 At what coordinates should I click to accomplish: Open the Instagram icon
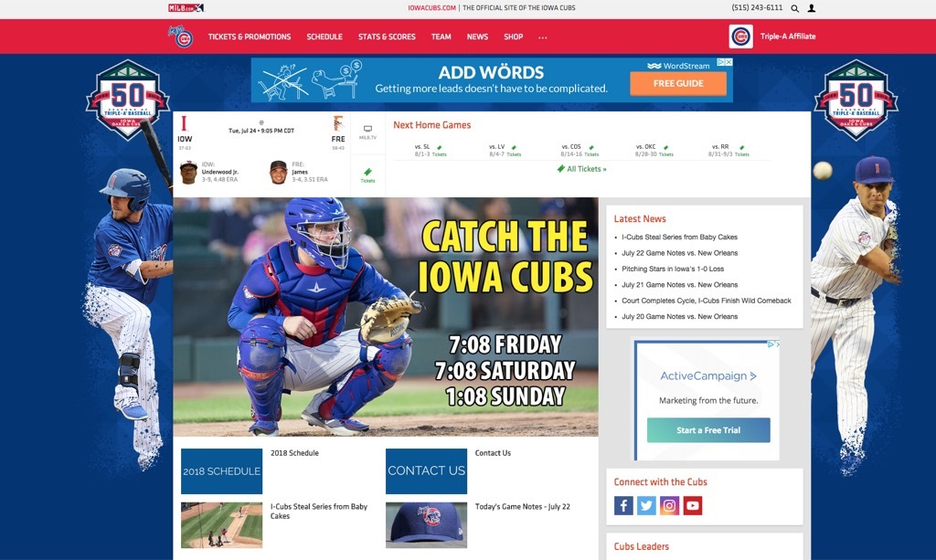coord(670,504)
